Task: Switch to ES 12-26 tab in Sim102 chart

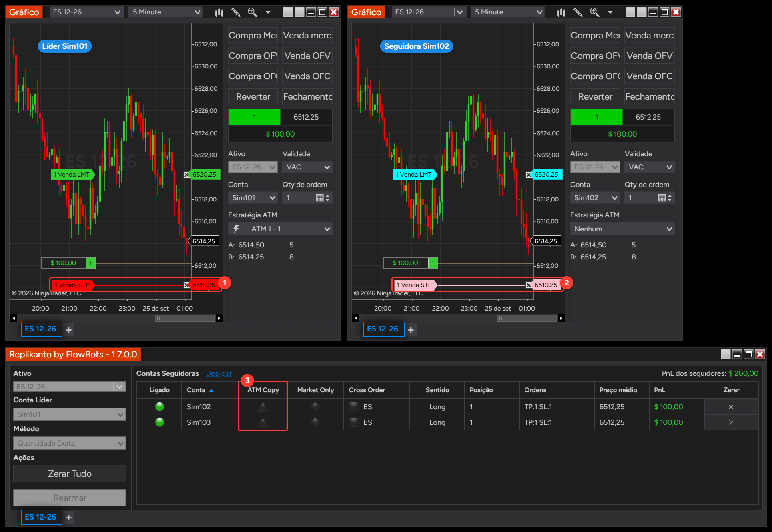Action: pyautogui.click(x=383, y=329)
